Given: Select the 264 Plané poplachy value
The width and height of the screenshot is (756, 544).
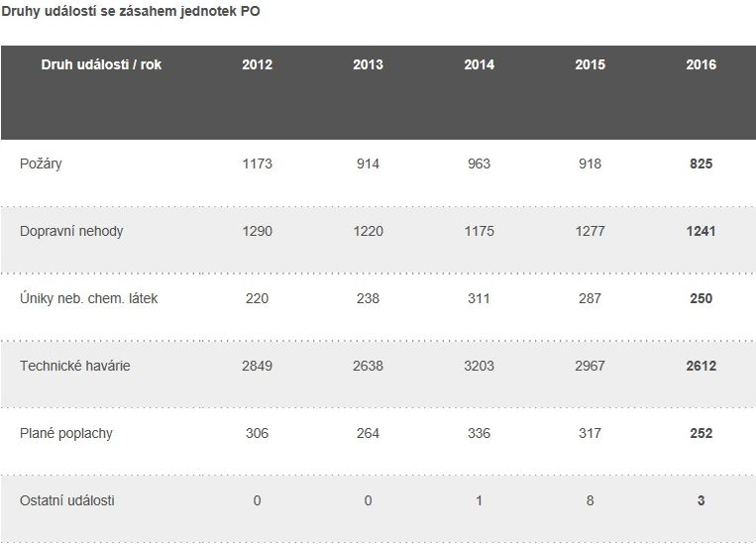Looking at the screenshot, I should (368, 433).
